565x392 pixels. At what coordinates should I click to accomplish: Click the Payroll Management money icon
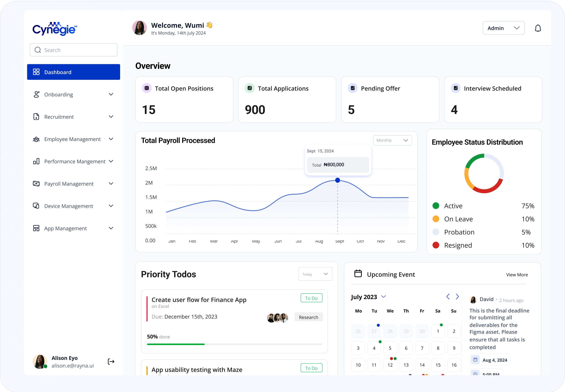click(36, 184)
